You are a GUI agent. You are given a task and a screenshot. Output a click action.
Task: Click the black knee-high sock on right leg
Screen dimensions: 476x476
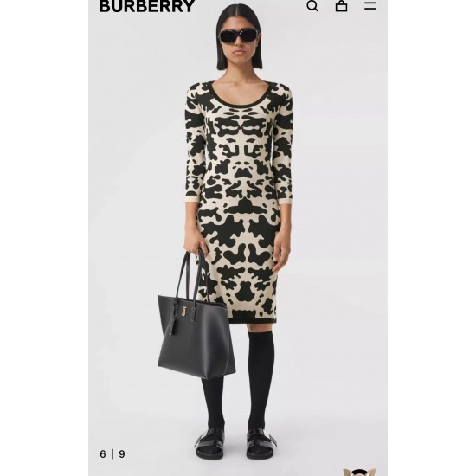pyautogui.click(x=261, y=379)
